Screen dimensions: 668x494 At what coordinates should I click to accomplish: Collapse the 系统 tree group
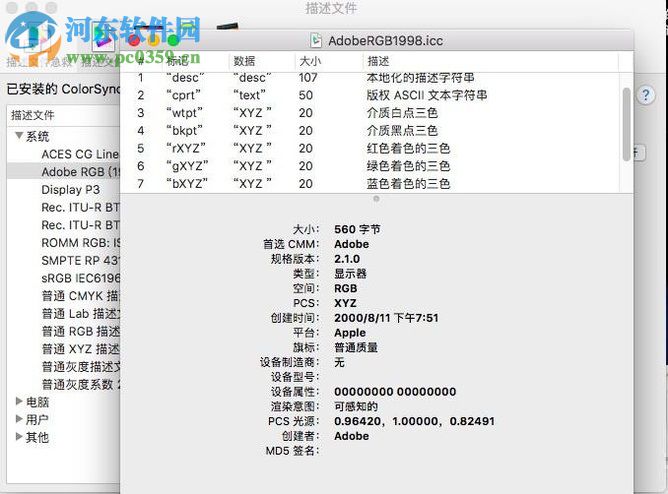(19, 136)
